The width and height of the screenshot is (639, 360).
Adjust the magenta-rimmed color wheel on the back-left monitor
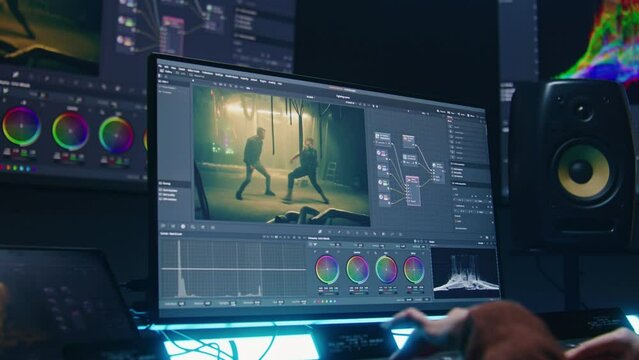click(21, 126)
